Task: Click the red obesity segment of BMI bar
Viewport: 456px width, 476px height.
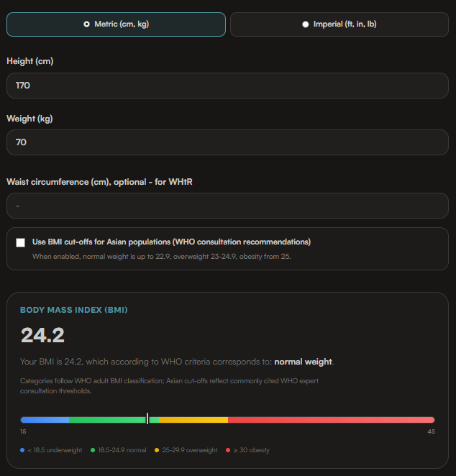Action: tap(332, 420)
